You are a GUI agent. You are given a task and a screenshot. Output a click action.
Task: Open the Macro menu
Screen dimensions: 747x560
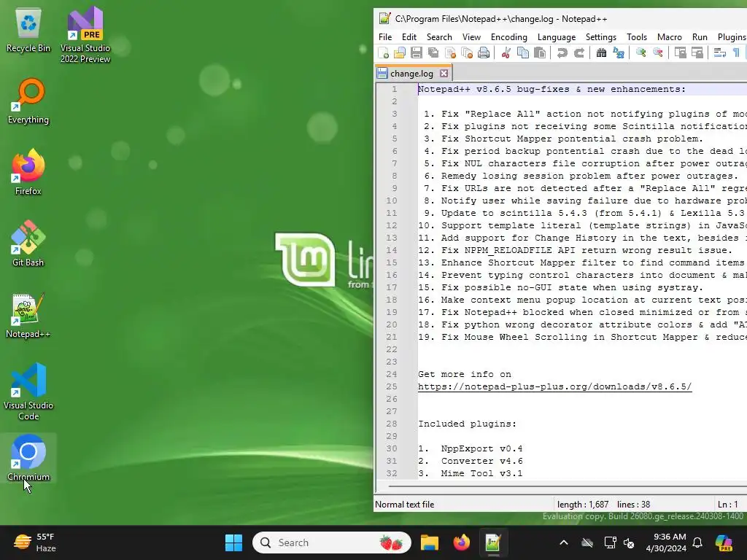coord(670,37)
